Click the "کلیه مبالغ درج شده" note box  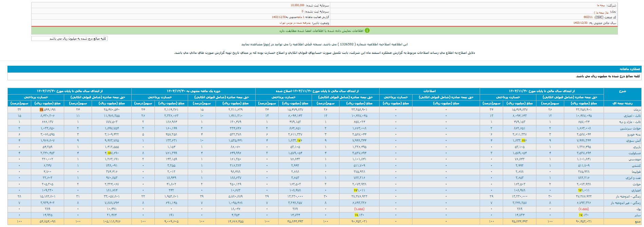click(x=69, y=39)
